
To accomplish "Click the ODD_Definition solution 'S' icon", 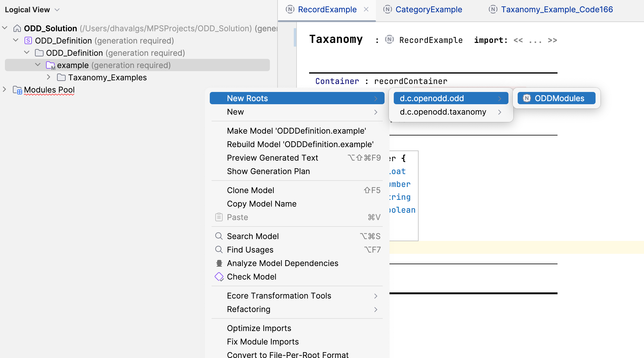I will (28, 41).
